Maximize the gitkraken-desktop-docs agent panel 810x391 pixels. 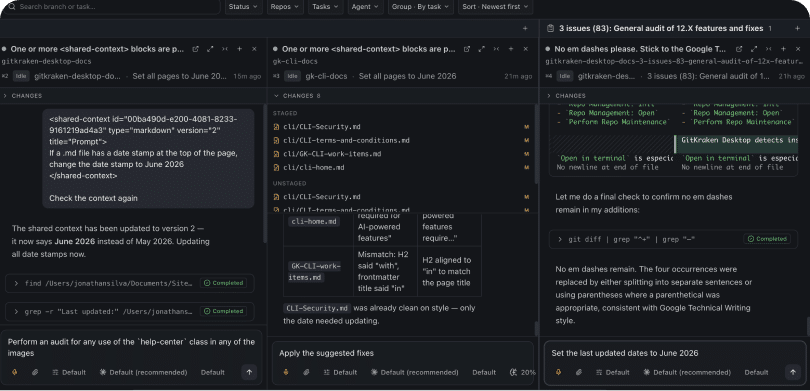tap(210, 49)
